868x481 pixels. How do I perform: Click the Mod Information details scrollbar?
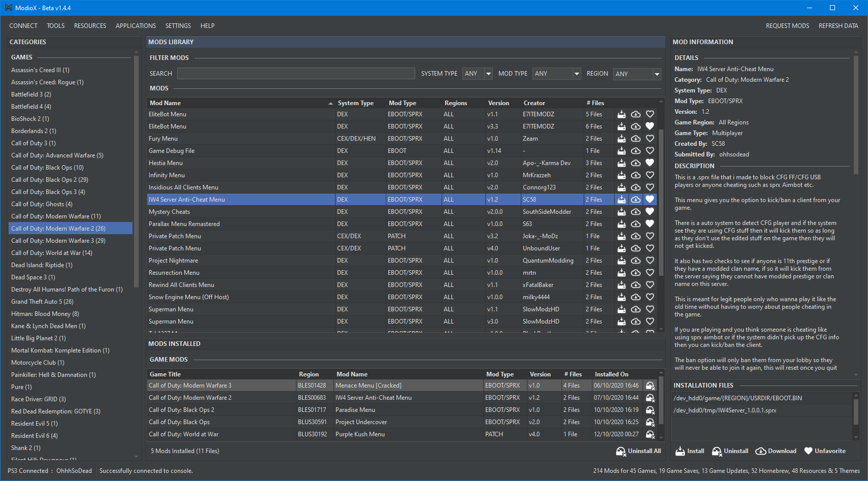pos(856,115)
